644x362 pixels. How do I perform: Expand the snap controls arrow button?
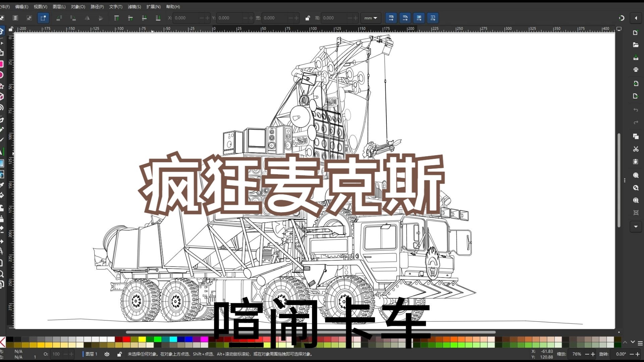(636, 18)
